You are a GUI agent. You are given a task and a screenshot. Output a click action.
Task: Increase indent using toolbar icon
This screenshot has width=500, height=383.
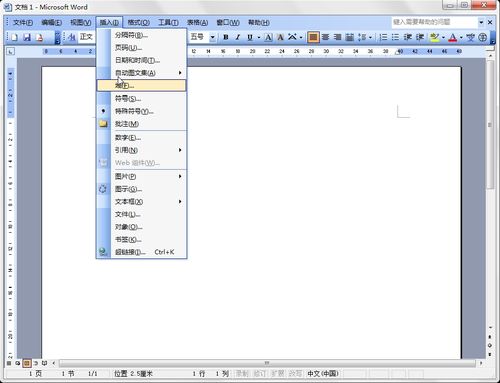coord(420,37)
